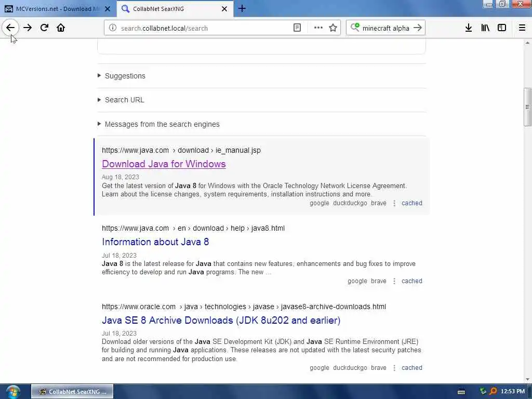Open Download Java for Windows result
This screenshot has height=399, width=532.
pyautogui.click(x=164, y=164)
